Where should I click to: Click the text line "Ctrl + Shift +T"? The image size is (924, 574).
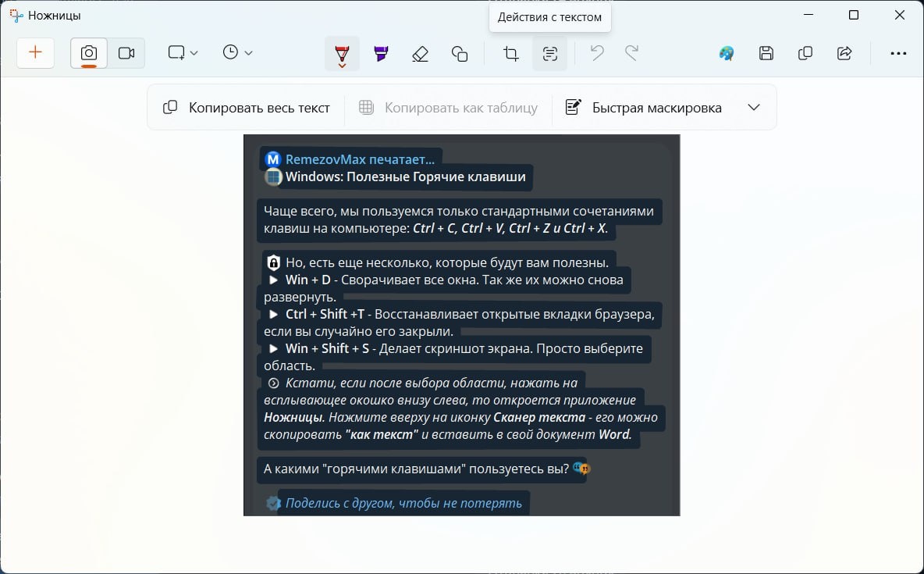(325, 314)
